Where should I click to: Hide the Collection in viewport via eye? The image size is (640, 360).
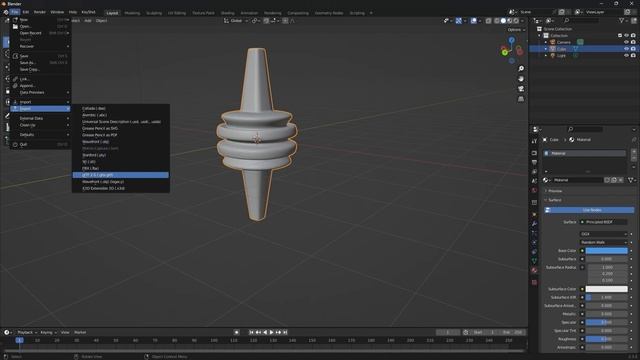(x=627, y=36)
